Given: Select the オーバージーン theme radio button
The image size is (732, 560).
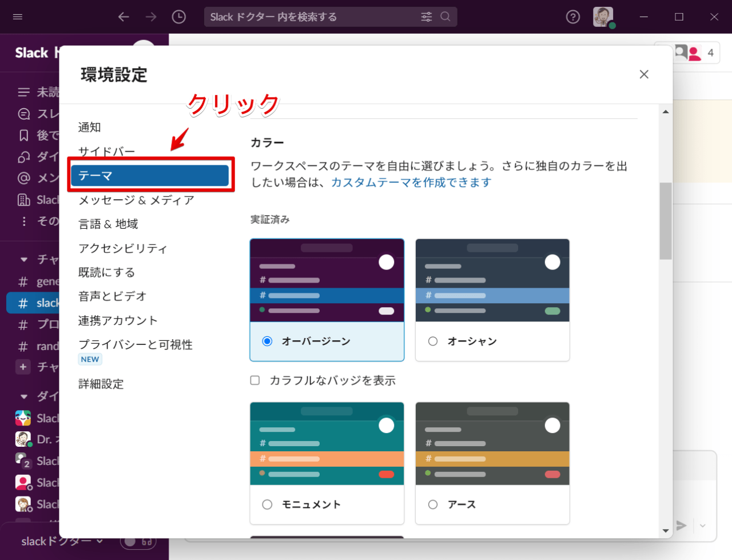Looking at the screenshot, I should 267,341.
